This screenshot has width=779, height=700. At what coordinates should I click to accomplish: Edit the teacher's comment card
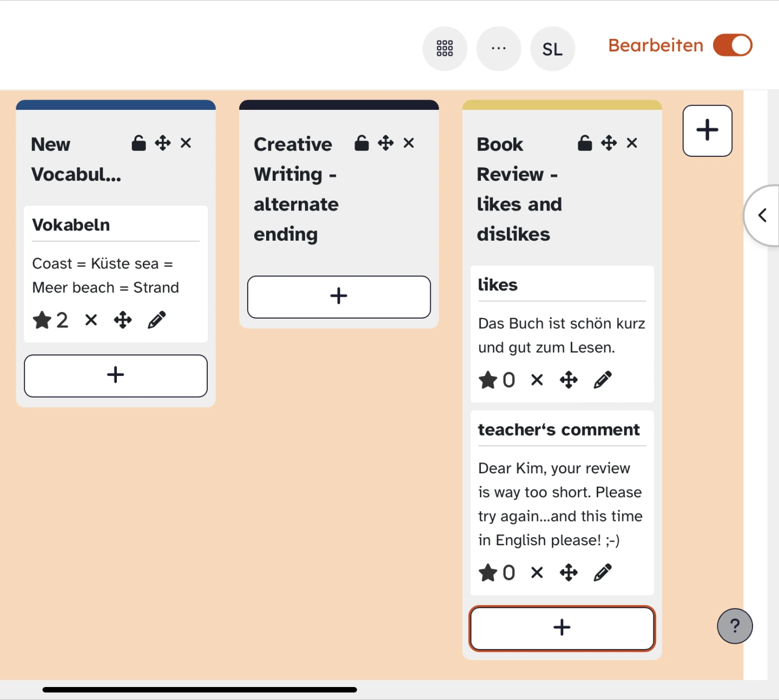(603, 572)
